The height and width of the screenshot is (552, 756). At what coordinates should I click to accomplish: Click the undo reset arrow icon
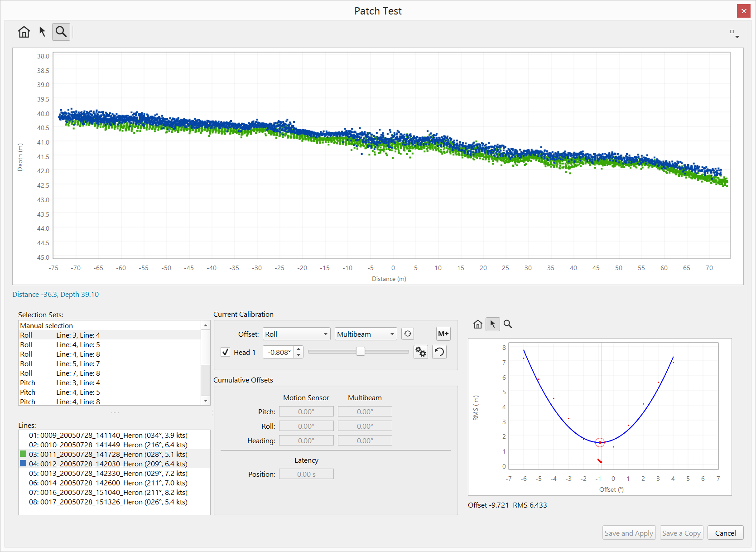coord(439,352)
